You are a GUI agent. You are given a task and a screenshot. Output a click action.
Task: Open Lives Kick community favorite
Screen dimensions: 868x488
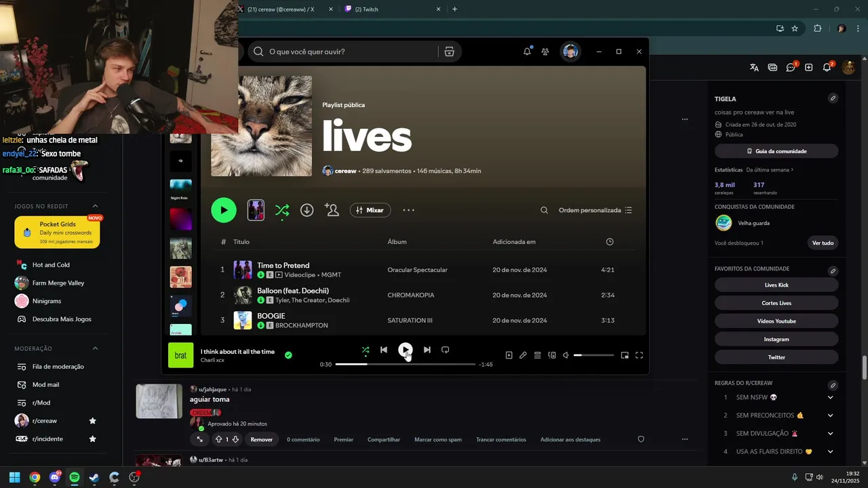[x=776, y=285]
